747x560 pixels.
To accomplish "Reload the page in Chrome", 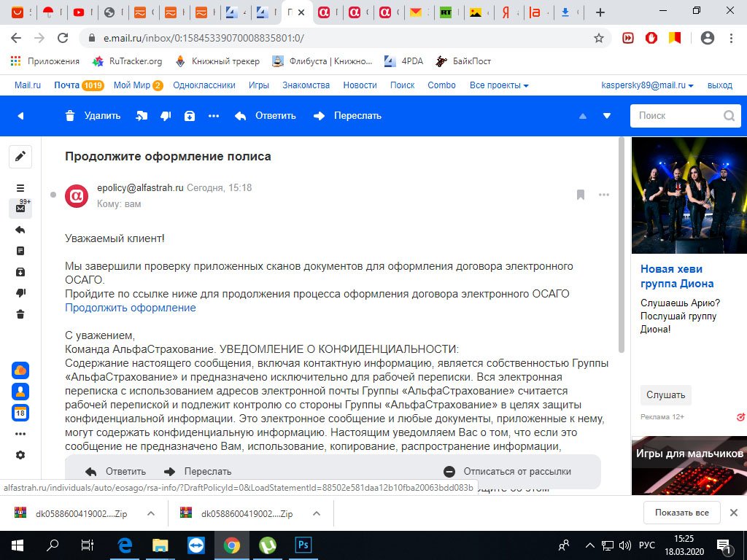I will click(x=63, y=38).
